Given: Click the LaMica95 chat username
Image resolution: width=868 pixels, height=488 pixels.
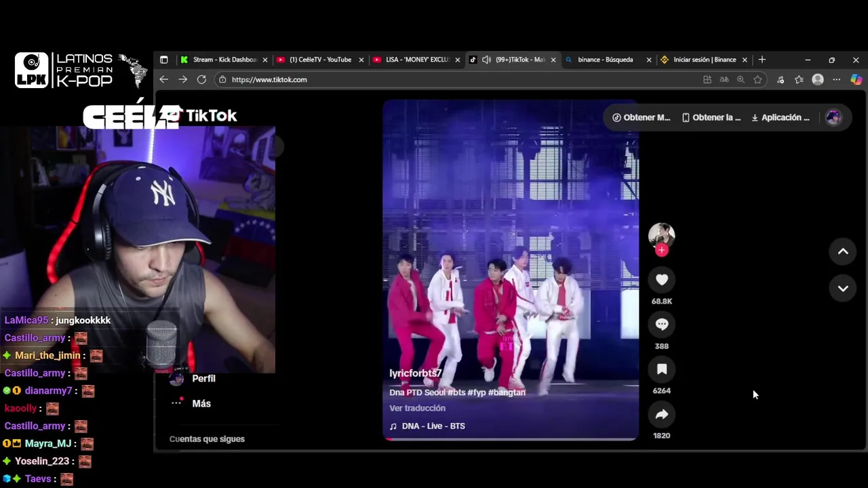Looking at the screenshot, I should (x=26, y=320).
